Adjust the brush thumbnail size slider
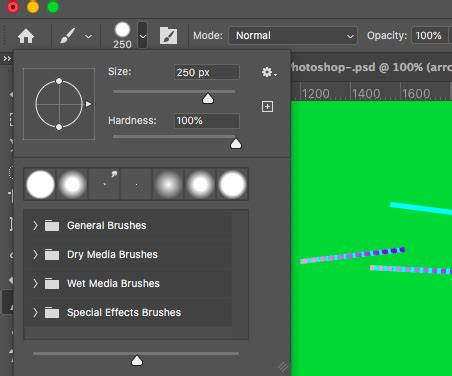This screenshot has height=376, width=452. coord(137,360)
